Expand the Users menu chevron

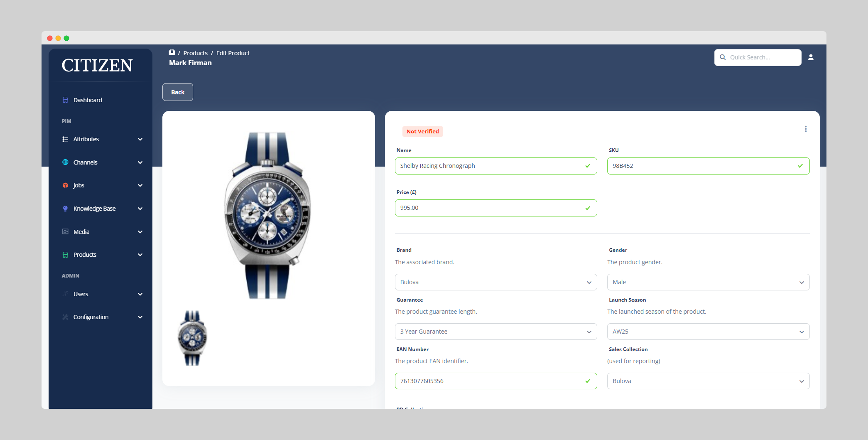140,294
